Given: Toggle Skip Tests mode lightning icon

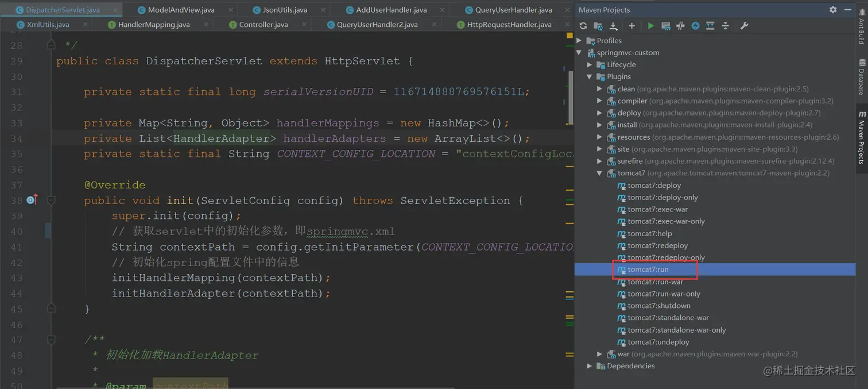Looking at the screenshot, I should [x=695, y=26].
